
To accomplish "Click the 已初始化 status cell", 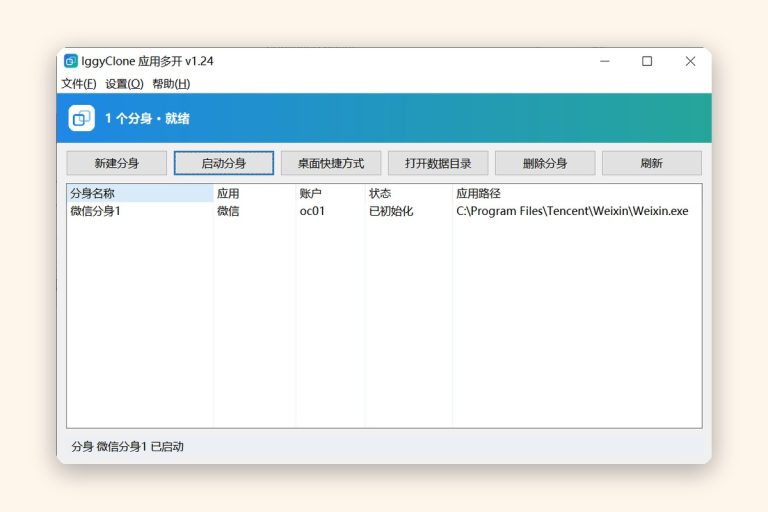I will point(391,211).
